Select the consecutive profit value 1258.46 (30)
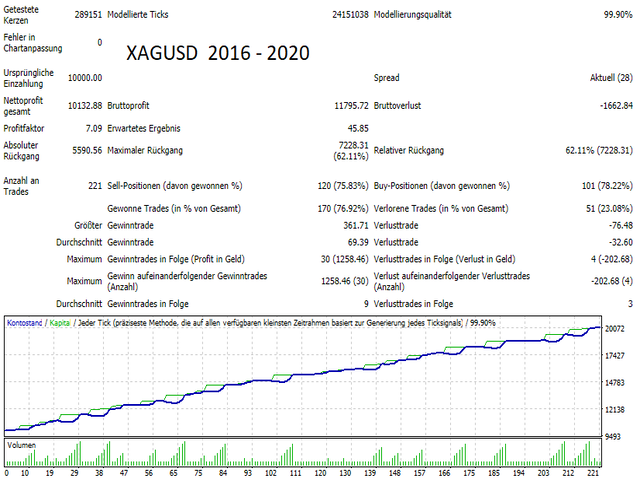640x480 pixels. [x=344, y=282]
